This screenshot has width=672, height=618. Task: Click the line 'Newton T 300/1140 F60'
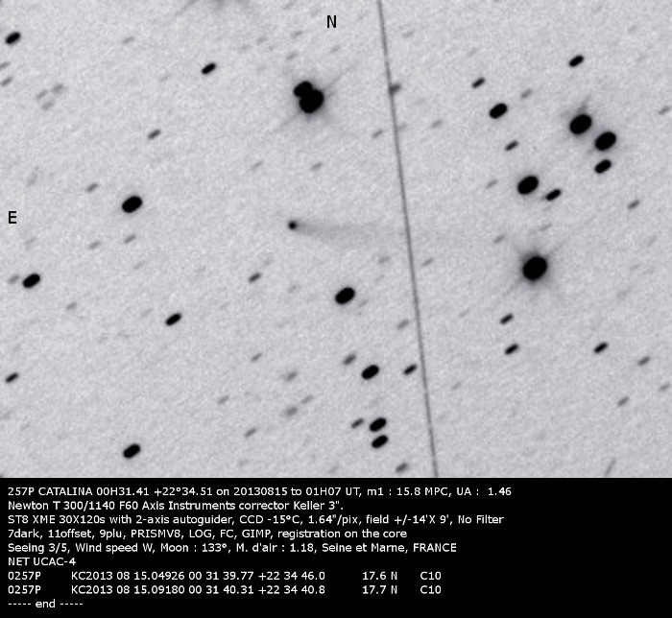tap(176, 506)
